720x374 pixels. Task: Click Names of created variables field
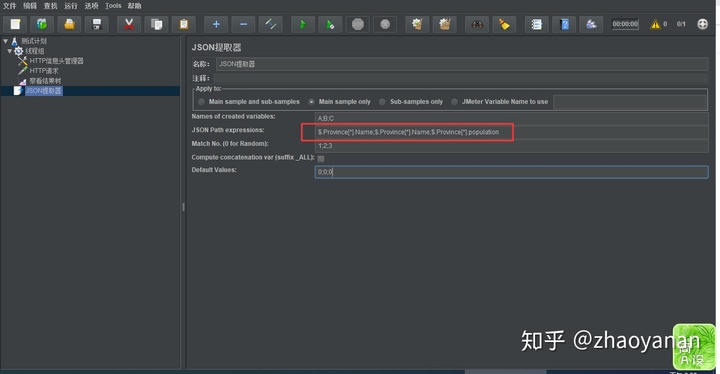[511, 118]
